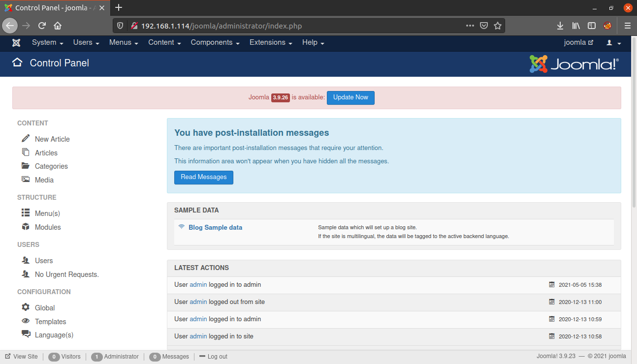Open the Modules sidebar link
The width and height of the screenshot is (637, 364).
(48, 227)
